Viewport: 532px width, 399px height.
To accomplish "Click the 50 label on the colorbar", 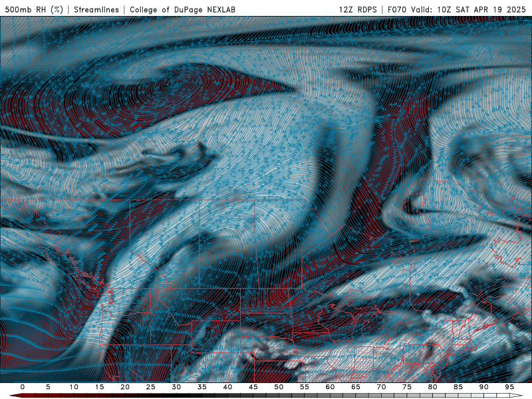I will pyautogui.click(x=279, y=387).
